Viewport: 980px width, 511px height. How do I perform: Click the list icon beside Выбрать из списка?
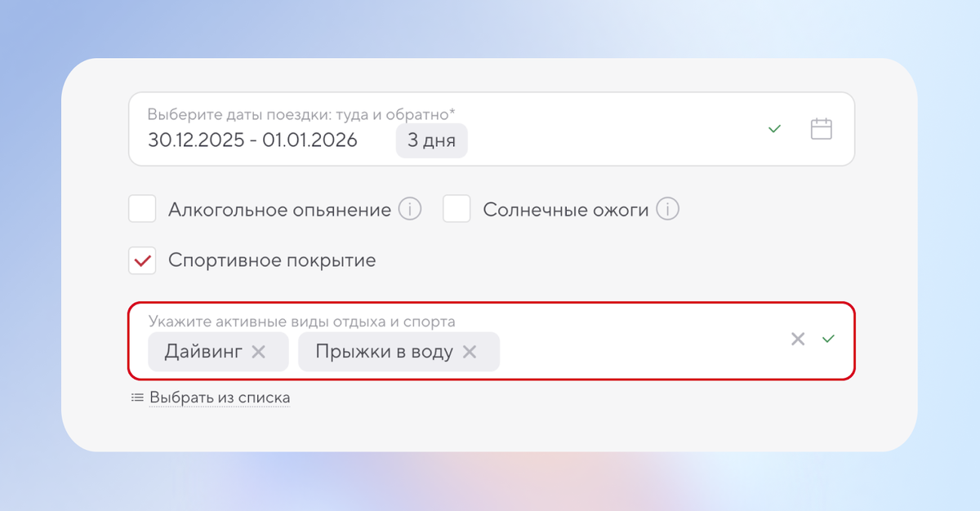pyautogui.click(x=136, y=396)
